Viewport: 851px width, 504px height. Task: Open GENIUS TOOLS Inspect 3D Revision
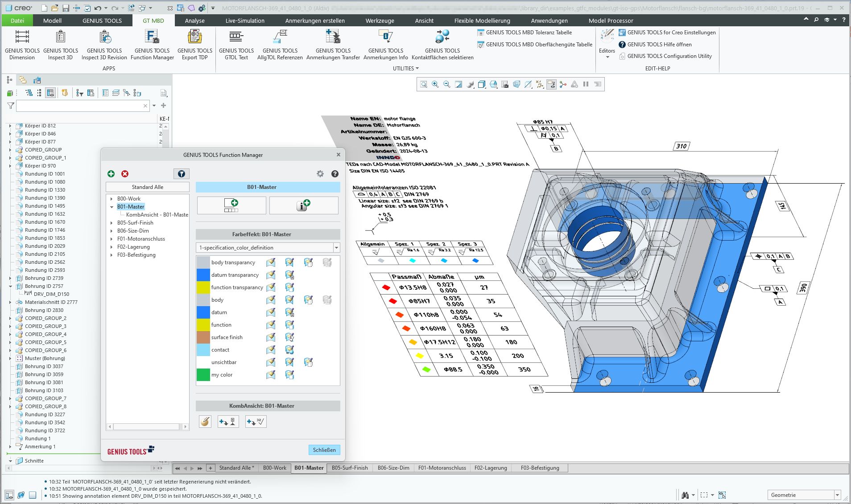click(x=104, y=44)
